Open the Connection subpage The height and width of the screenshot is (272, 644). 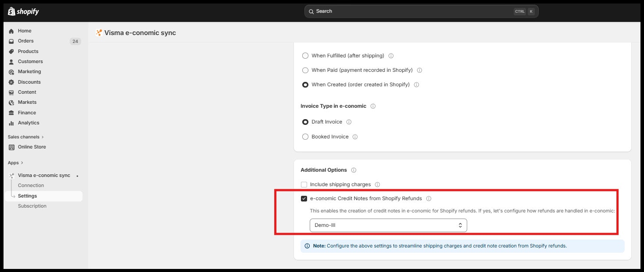point(31,186)
